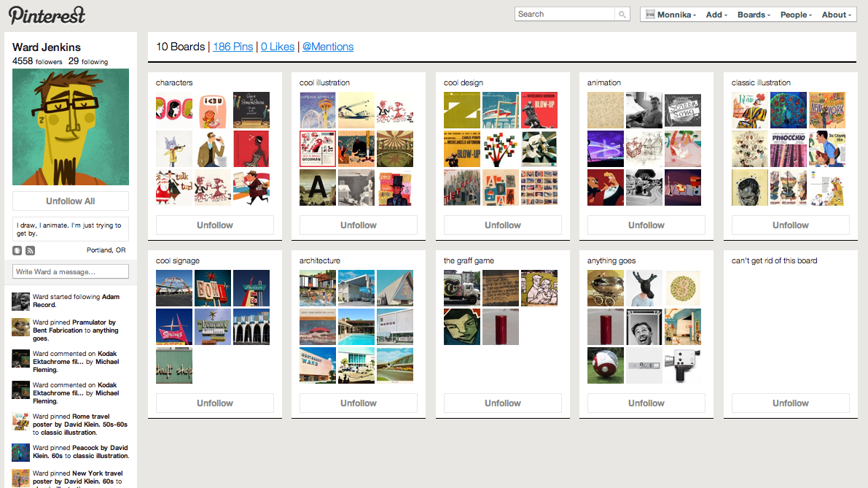Unfollow the anything goes board
Screen dimensions: 868x488
[x=646, y=403]
